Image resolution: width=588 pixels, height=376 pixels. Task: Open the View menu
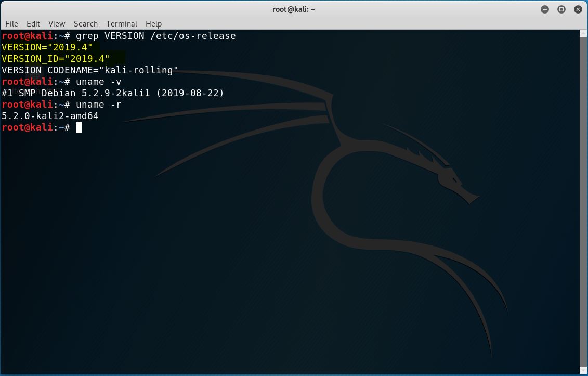[x=57, y=23]
